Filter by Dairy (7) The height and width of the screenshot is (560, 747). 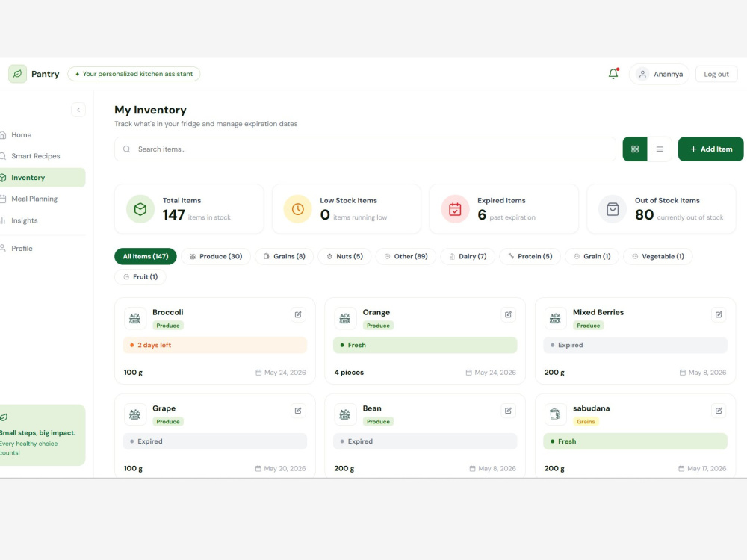(x=468, y=256)
